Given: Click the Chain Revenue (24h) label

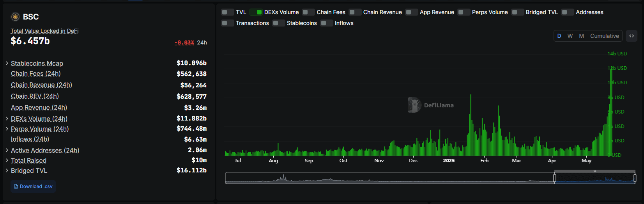Looking at the screenshot, I should coord(41,85).
